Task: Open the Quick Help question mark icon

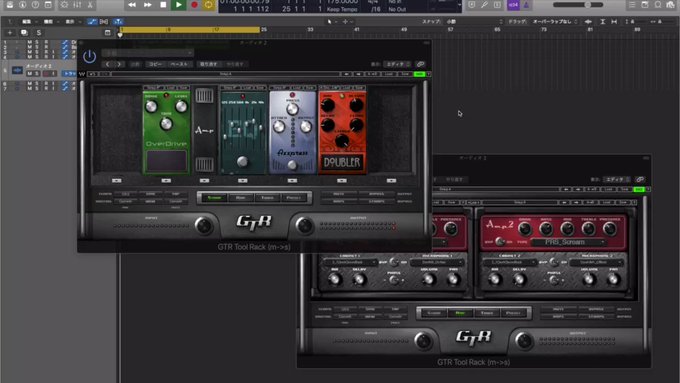Action: tap(35, 4)
